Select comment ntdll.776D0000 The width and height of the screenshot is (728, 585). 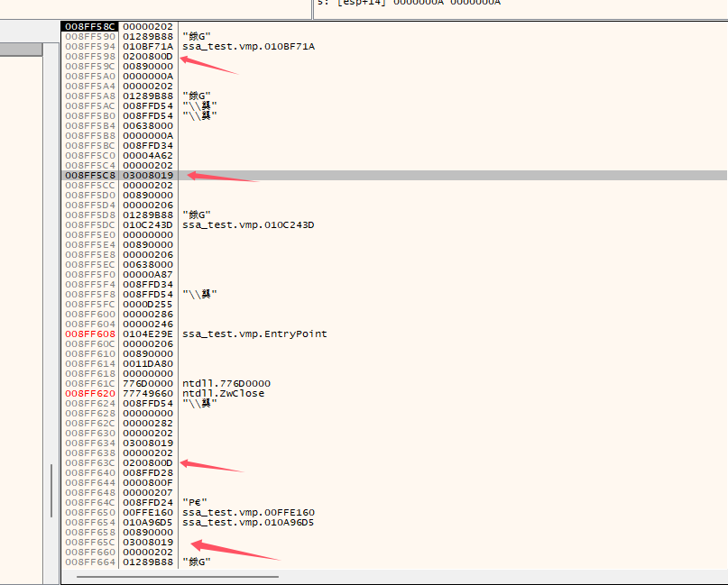226,384
